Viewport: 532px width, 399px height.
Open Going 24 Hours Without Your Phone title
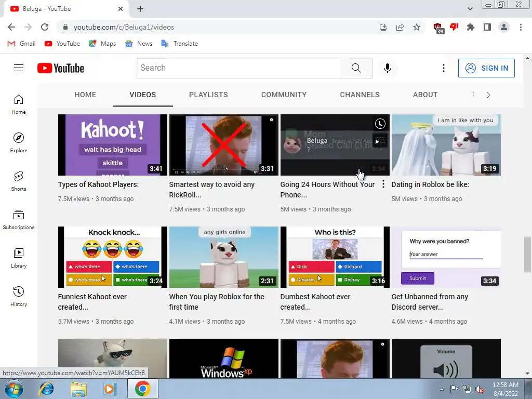click(x=327, y=190)
